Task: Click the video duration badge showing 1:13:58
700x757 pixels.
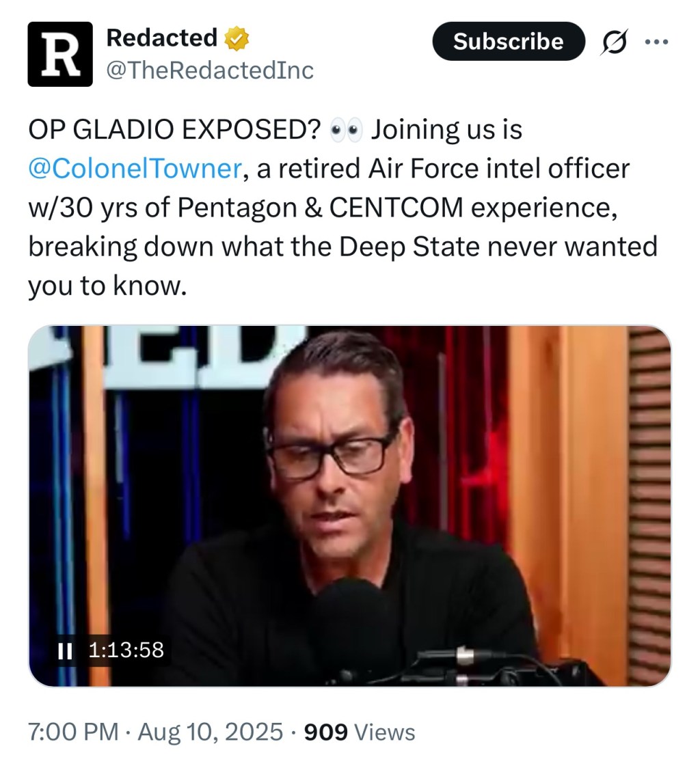Action: click(x=126, y=651)
